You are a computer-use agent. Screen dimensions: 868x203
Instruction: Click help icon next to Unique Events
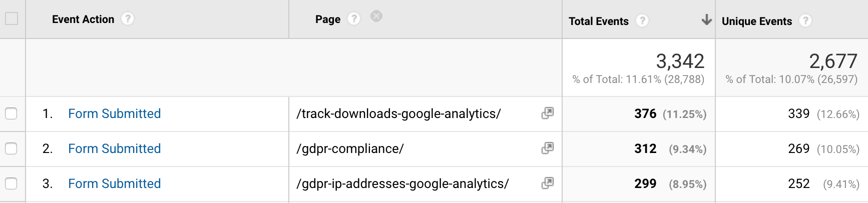(805, 21)
